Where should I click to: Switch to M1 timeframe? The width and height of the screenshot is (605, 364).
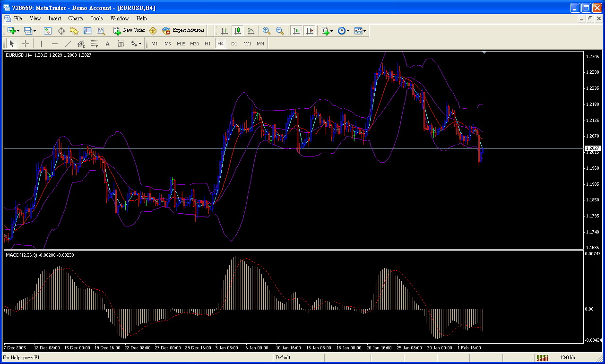pos(155,43)
